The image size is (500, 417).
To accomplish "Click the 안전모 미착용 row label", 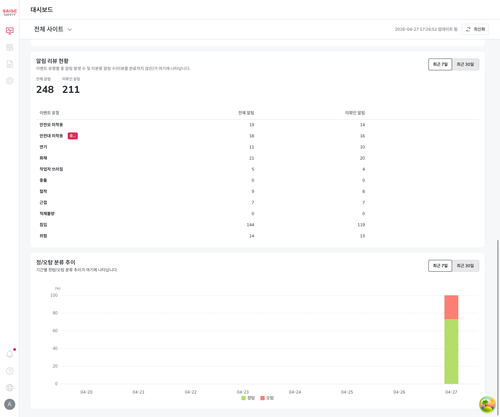I will coord(51,125).
